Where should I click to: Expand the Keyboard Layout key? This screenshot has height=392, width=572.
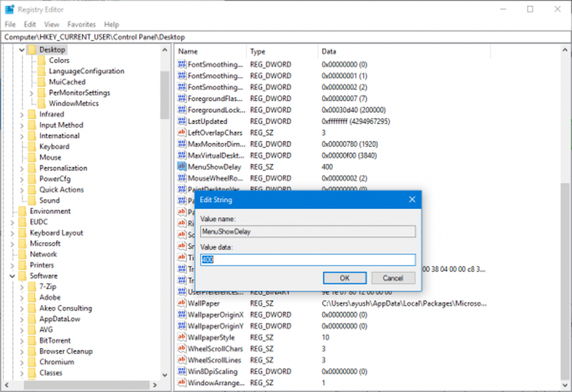13,233
